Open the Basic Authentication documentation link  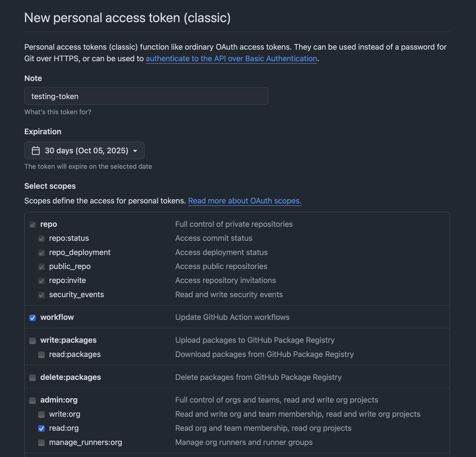231,59
